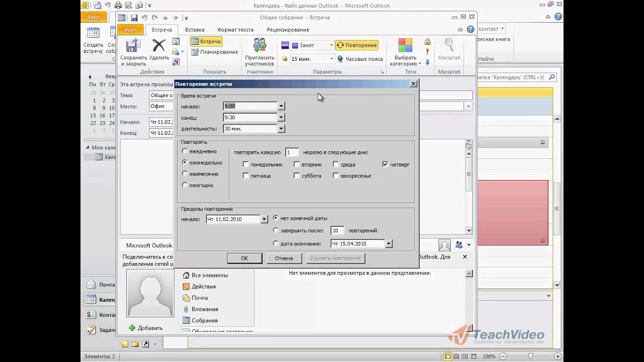The image size is (644, 362).
Task: Click the Undo icon in the meeting title bar
Action: (x=144, y=18)
